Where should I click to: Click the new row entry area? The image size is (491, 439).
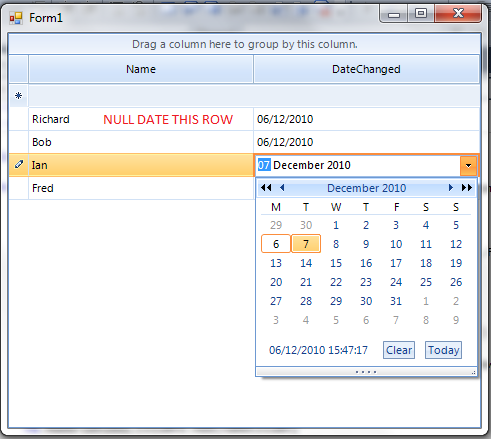click(x=254, y=96)
